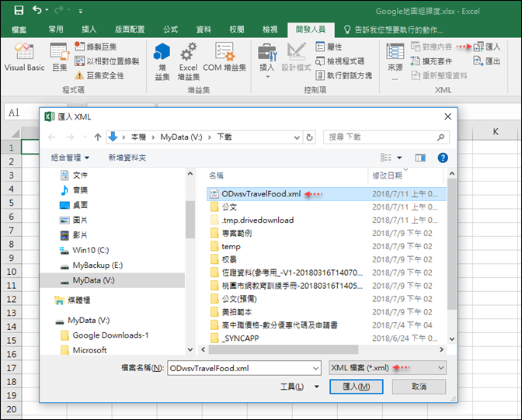Click 檢視程式碼 view code
This screenshot has width=522, height=420.
pos(339,61)
